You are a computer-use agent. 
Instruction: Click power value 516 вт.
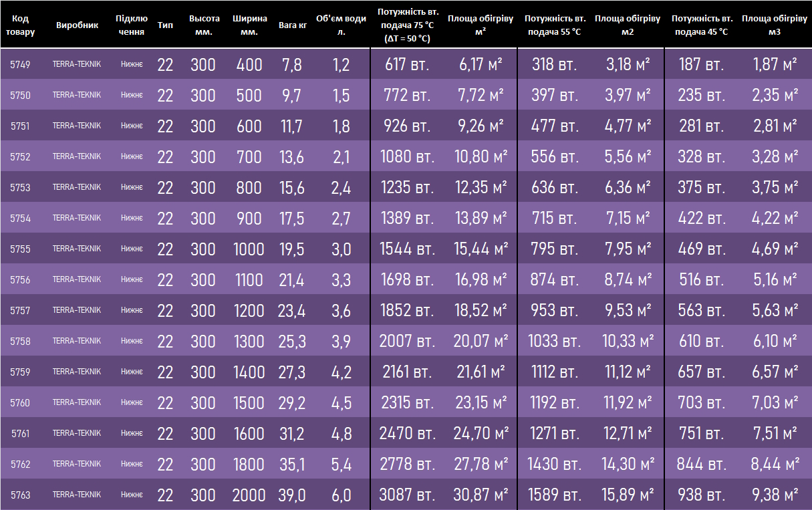pyautogui.click(x=701, y=280)
